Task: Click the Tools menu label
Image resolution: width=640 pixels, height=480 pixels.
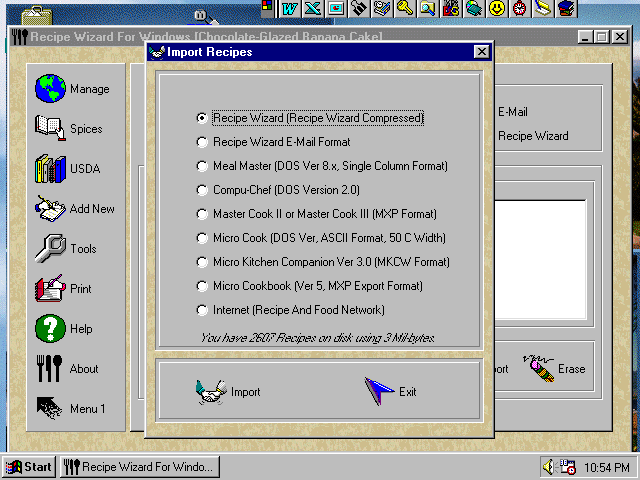Action: 83,249
